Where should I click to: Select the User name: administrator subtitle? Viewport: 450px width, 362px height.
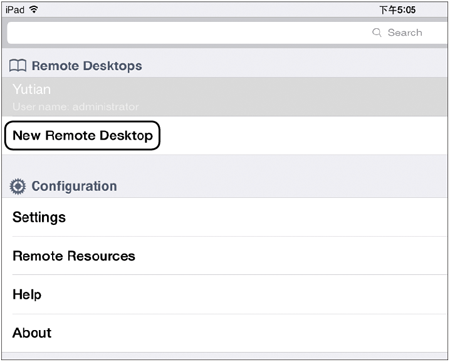pos(76,107)
